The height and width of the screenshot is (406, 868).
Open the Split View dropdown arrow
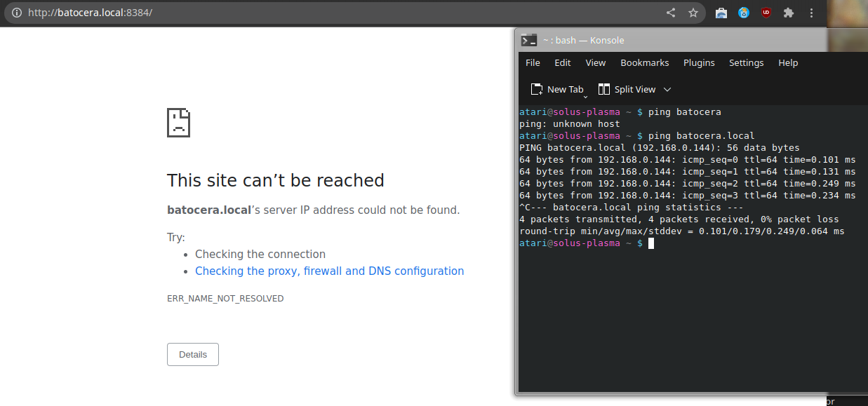(x=667, y=89)
